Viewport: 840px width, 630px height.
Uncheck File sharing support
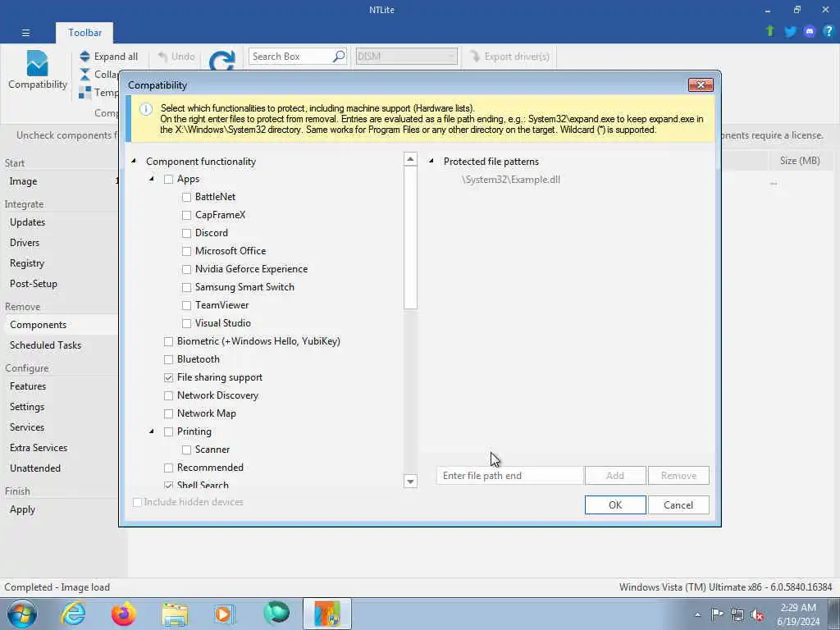pos(168,377)
